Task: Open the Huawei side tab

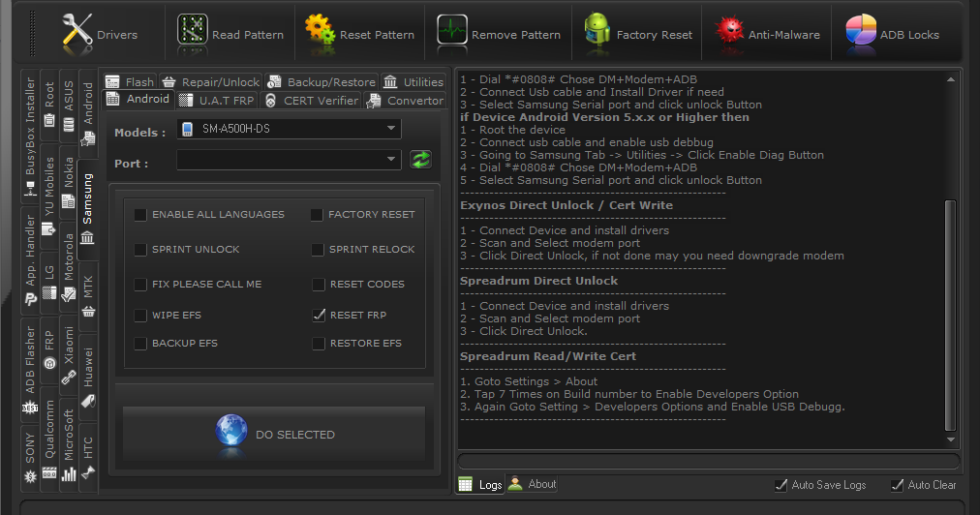Action: pyautogui.click(x=88, y=377)
